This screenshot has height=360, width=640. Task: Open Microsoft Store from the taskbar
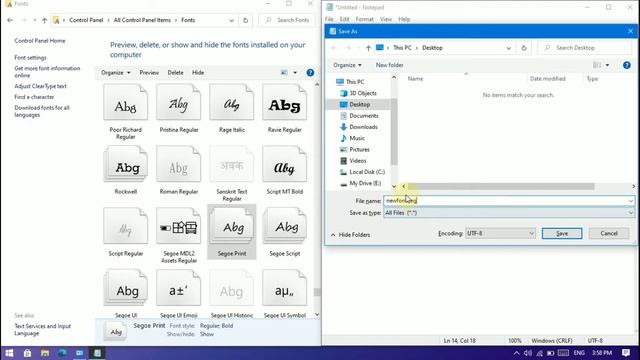27,353
